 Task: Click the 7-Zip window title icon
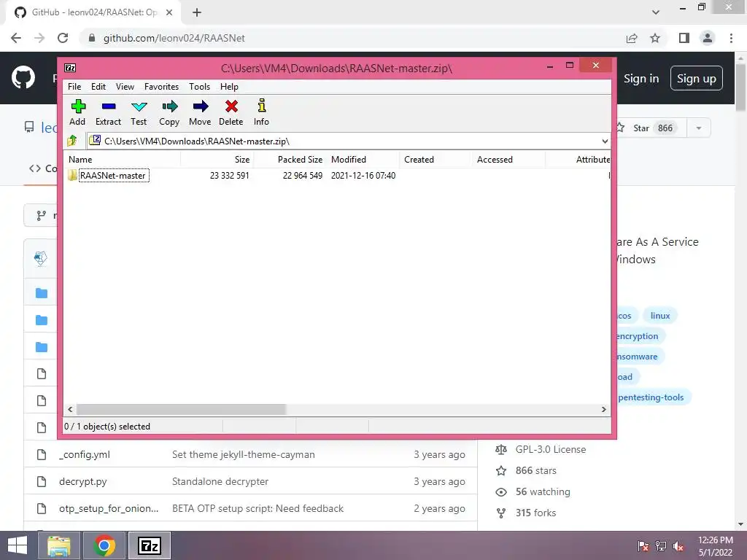[70, 68]
